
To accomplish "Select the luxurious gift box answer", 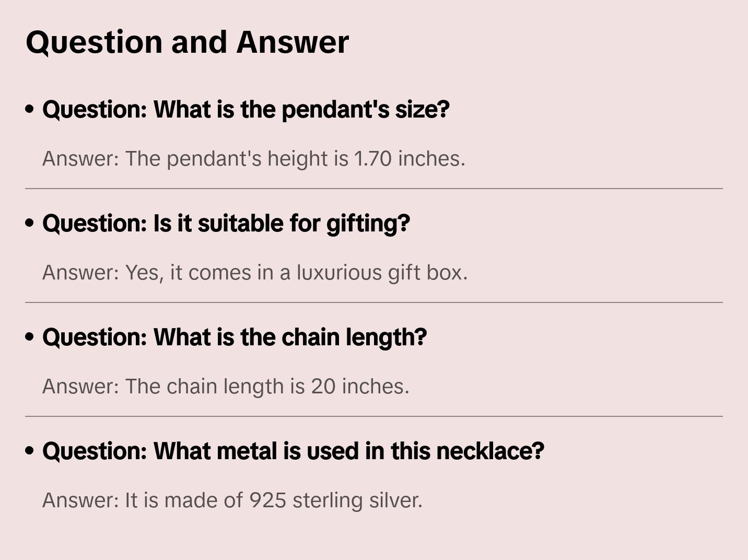I will [254, 272].
